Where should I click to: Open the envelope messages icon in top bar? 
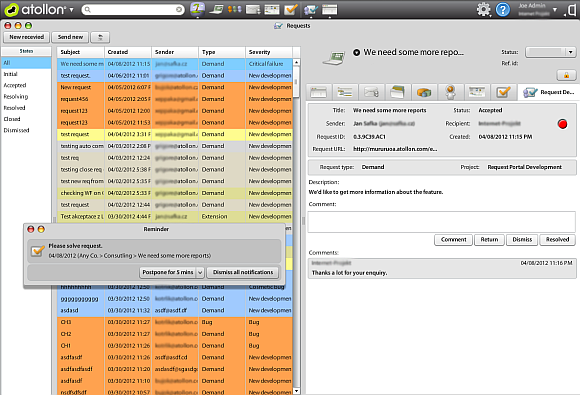coord(253,9)
